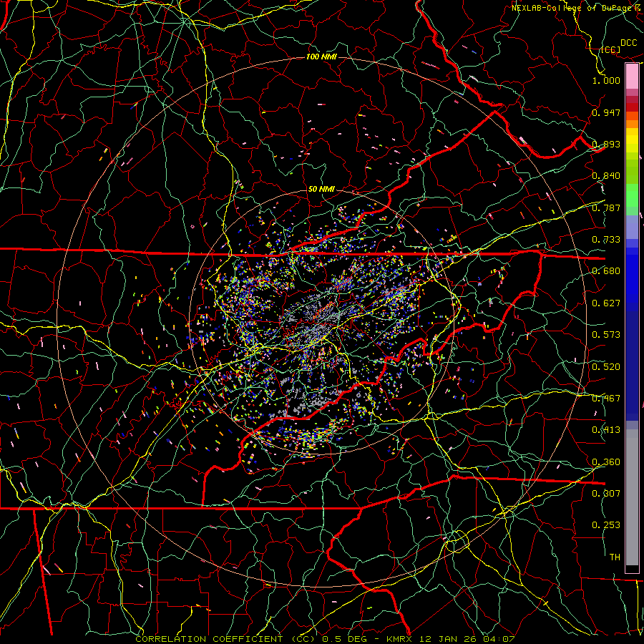Image resolution: width=644 pixels, height=644 pixels.
Task: Click the 04:07 timestamp in the caption
Action: click(x=499, y=639)
